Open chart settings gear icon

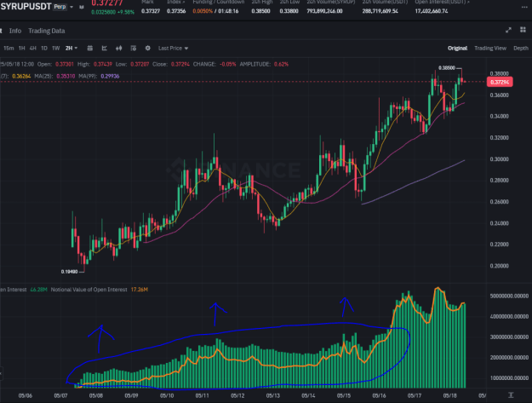click(147, 49)
